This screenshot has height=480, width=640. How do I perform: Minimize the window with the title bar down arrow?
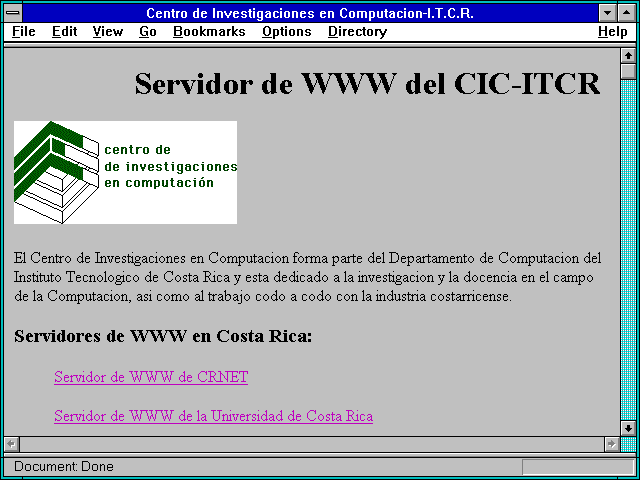tap(607, 13)
